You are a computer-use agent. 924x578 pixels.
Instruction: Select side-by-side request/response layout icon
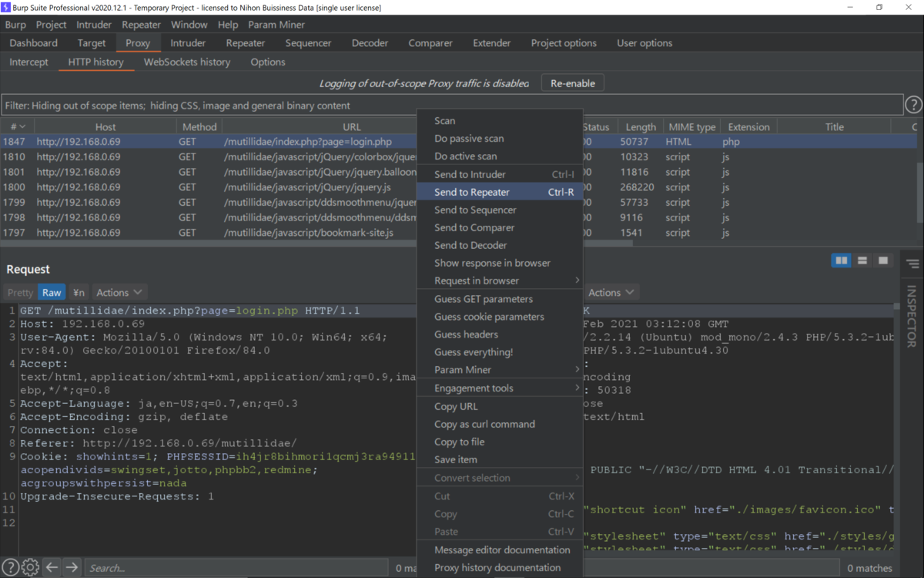pyautogui.click(x=842, y=260)
